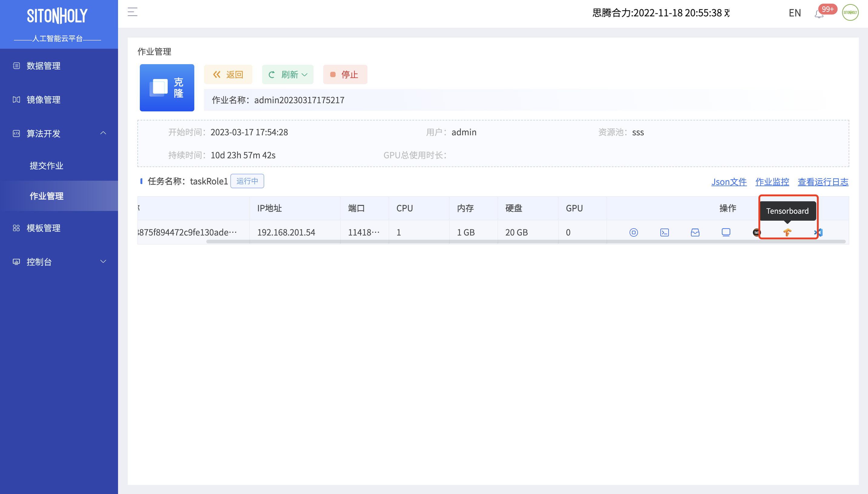Switch language with the EN button
This screenshot has height=494, width=868.
click(794, 13)
